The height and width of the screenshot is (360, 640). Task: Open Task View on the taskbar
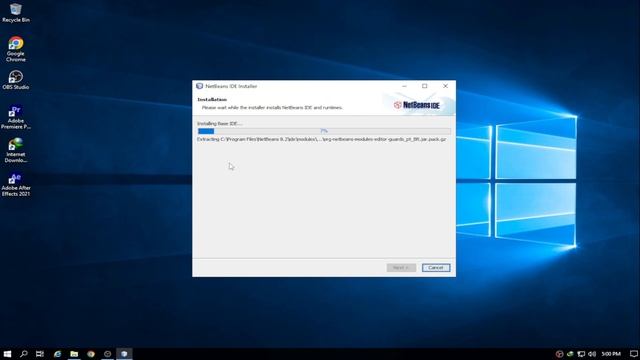tap(40, 354)
